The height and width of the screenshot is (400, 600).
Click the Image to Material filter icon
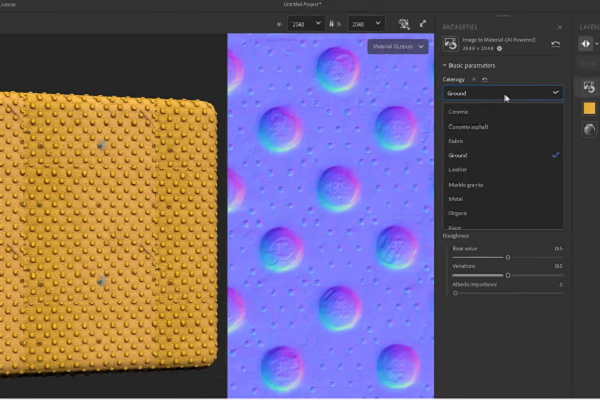pyautogui.click(x=450, y=44)
